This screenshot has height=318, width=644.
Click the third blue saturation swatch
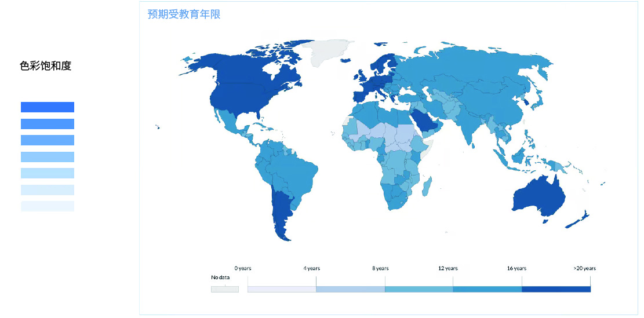pyautogui.click(x=48, y=140)
